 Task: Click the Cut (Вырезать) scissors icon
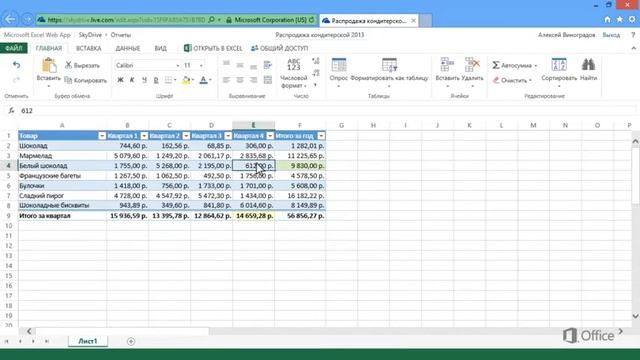[x=68, y=65]
